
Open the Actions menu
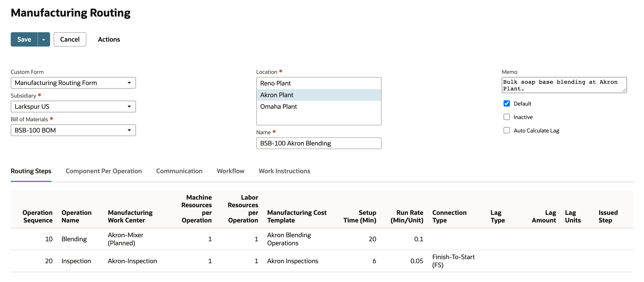109,39
